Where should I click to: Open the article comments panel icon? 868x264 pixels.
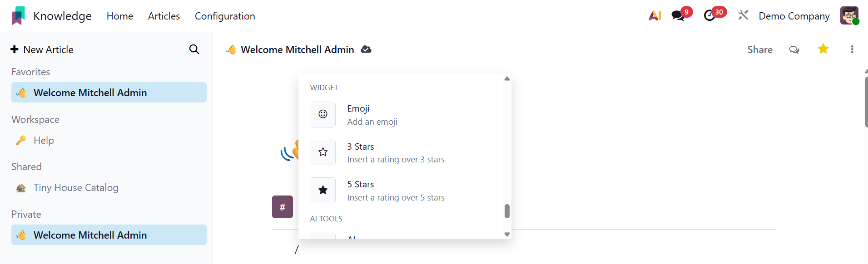pyautogui.click(x=794, y=49)
